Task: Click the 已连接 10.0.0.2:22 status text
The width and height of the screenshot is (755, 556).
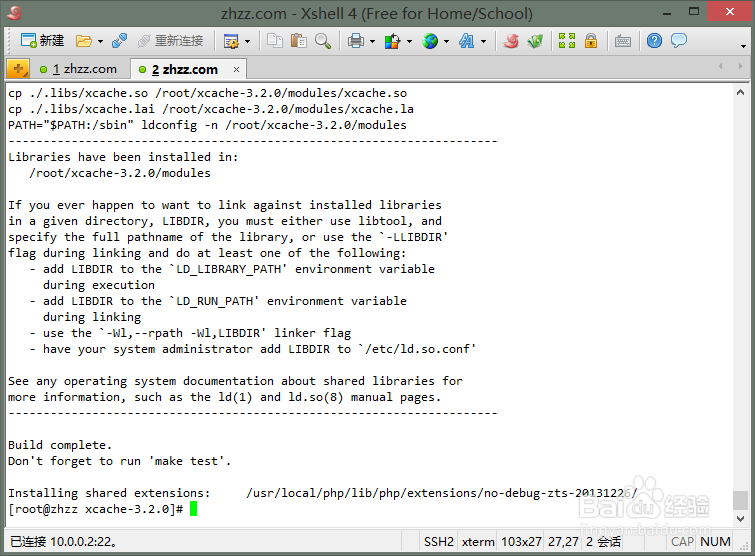Action: click(63, 542)
